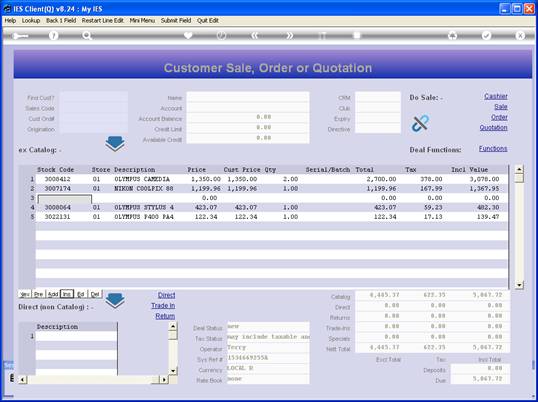This screenshot has height=402, width=538.
Task: Expand the ex Catalog blue down arrow
Action: point(115,144)
